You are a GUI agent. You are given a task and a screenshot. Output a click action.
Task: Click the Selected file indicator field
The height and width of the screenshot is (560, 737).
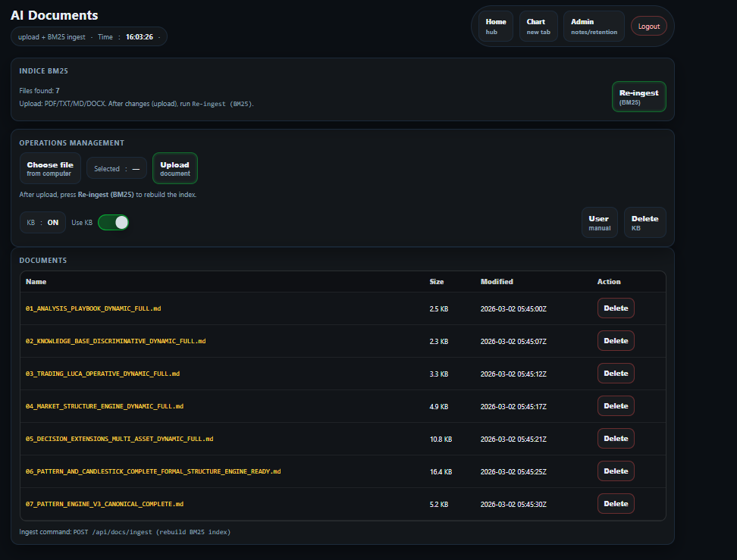click(116, 169)
